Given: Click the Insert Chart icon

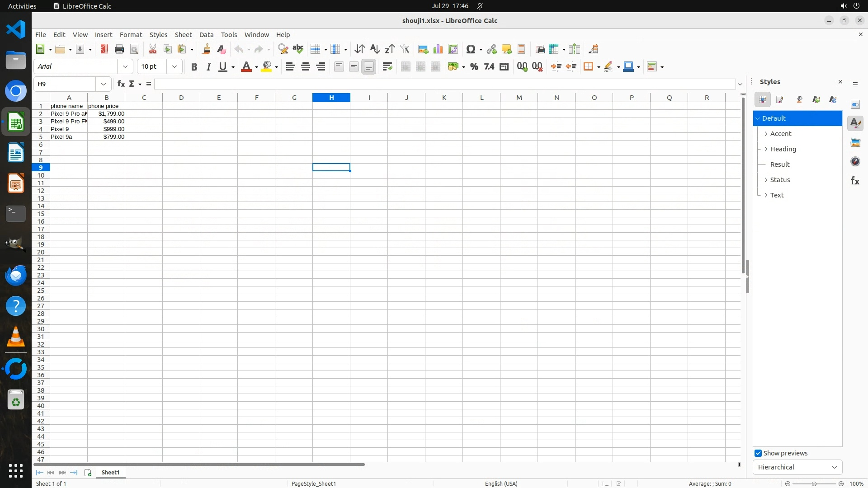Looking at the screenshot, I should (x=438, y=49).
